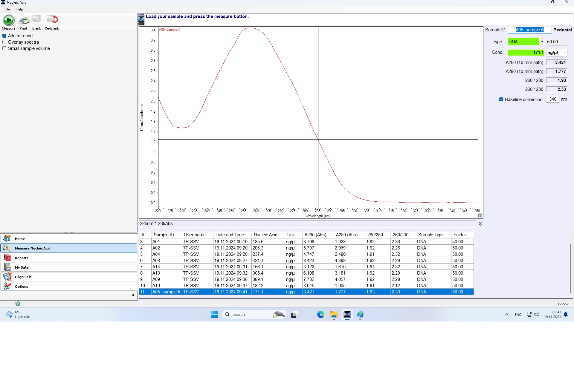Click the green Measure button icon
The image size is (574, 392).
pyautogui.click(x=9, y=20)
